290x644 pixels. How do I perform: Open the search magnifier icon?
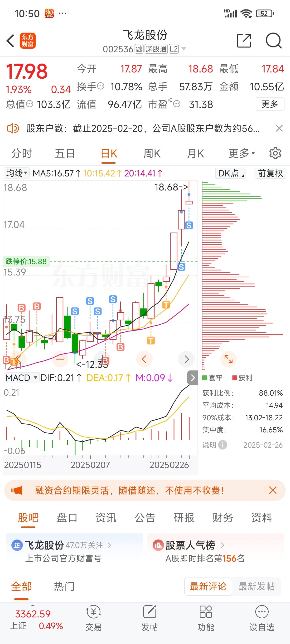[274, 41]
